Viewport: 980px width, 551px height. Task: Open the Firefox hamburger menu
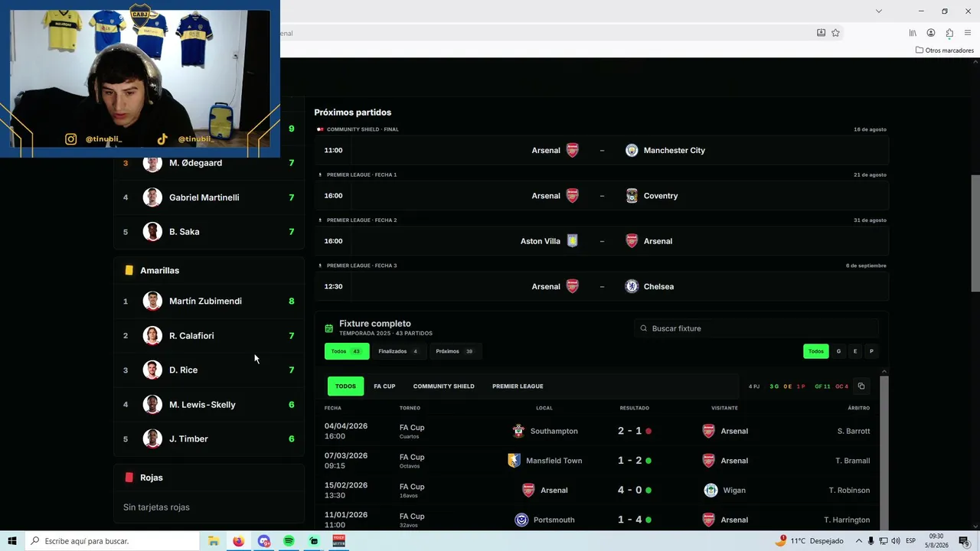(x=968, y=33)
